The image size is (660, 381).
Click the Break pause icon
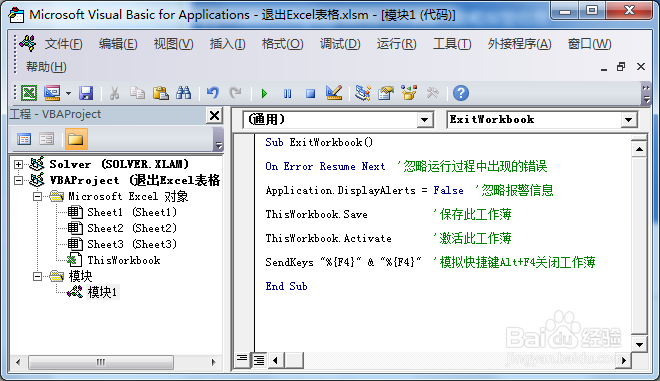pos(287,93)
